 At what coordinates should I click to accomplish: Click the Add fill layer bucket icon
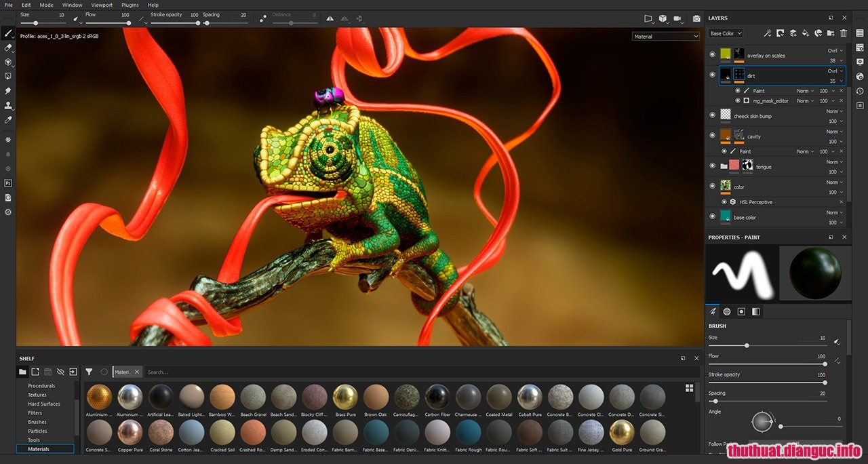pos(806,33)
